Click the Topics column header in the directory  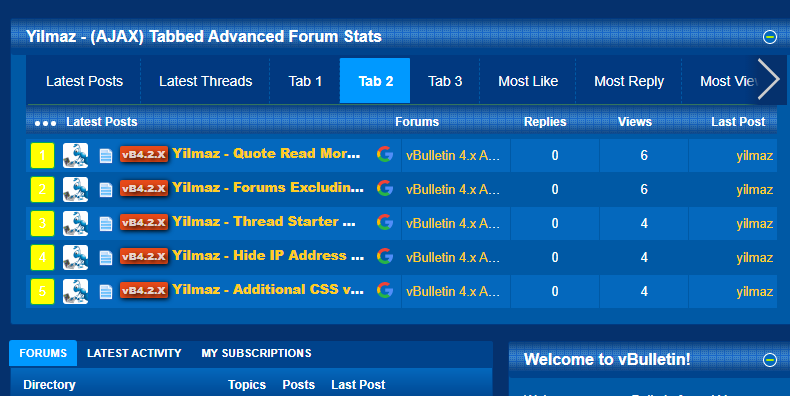click(246, 385)
